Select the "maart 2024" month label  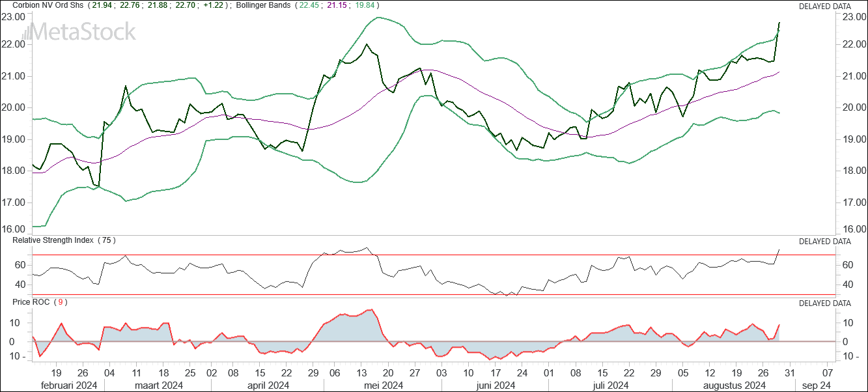point(159,385)
